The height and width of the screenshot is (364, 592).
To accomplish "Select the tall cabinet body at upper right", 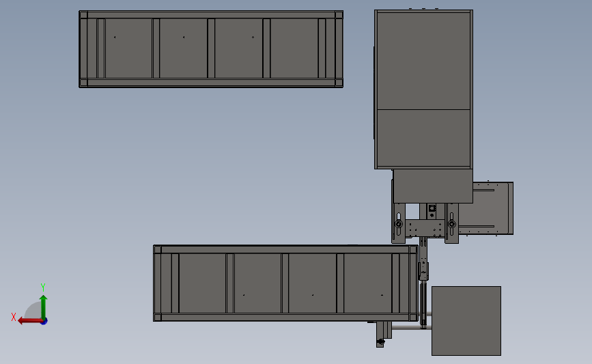I will [x=423, y=89].
